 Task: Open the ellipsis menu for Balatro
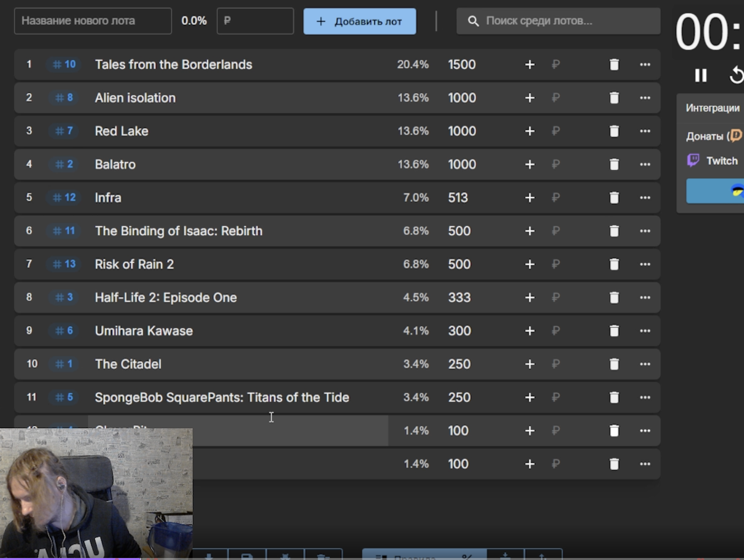click(645, 164)
